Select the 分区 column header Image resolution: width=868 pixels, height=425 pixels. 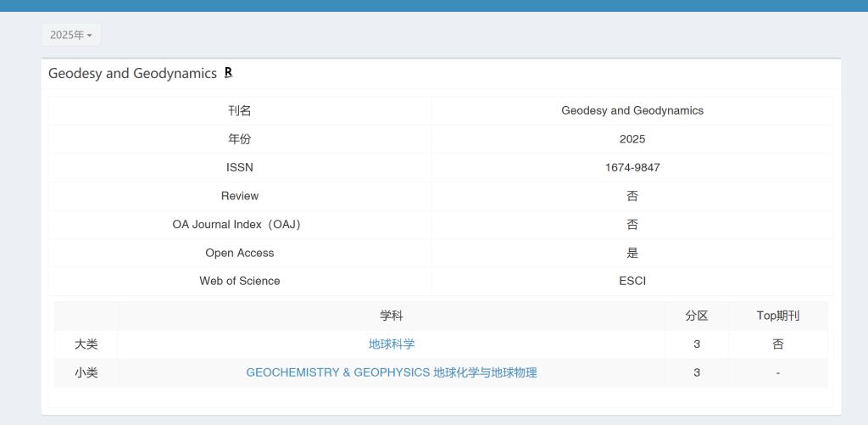point(697,316)
